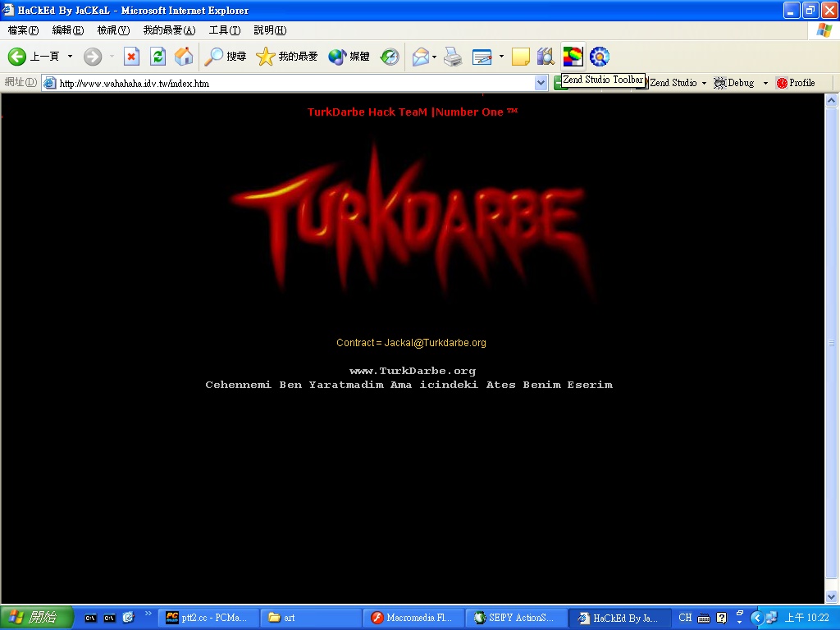
Task: Open the 檢視(V) menu
Action: [113, 30]
